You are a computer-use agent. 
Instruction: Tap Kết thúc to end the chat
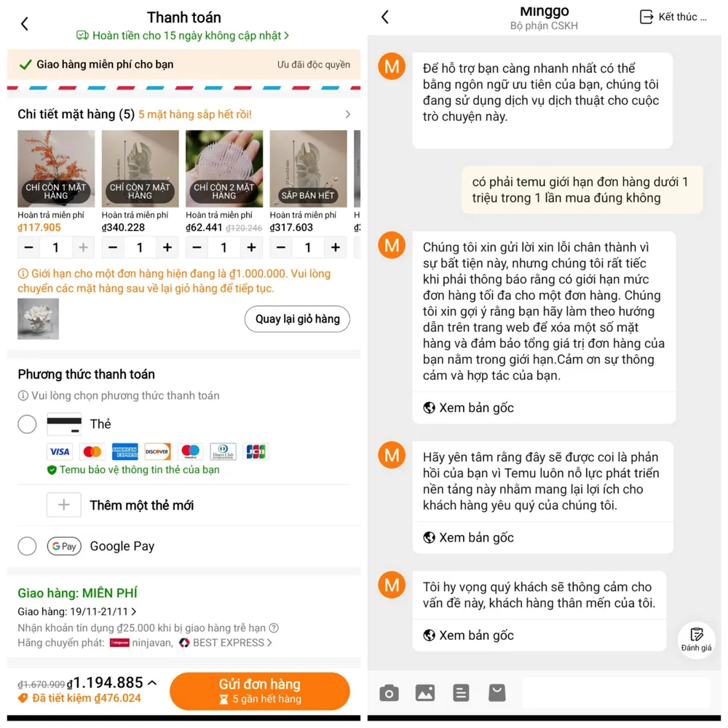tap(673, 17)
